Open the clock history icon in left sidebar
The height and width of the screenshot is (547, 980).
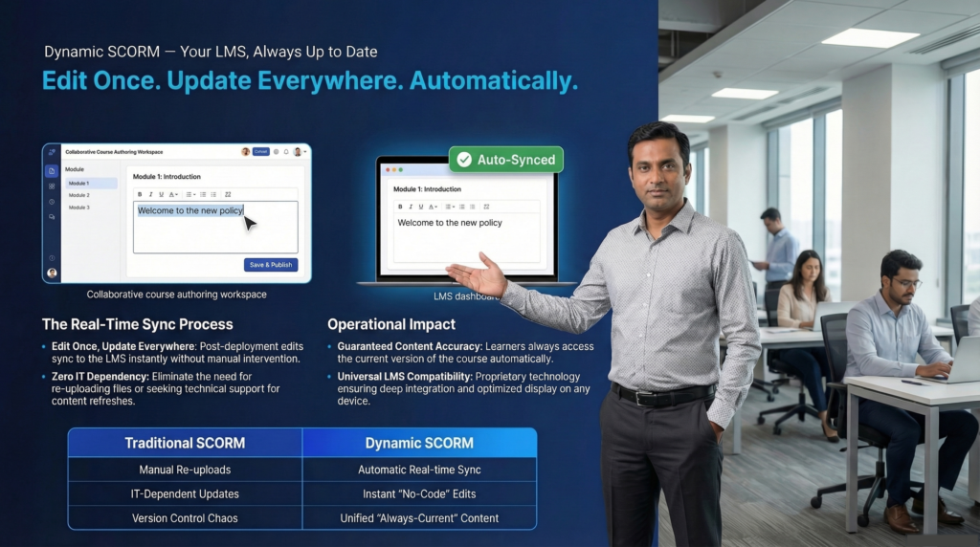coord(52,202)
